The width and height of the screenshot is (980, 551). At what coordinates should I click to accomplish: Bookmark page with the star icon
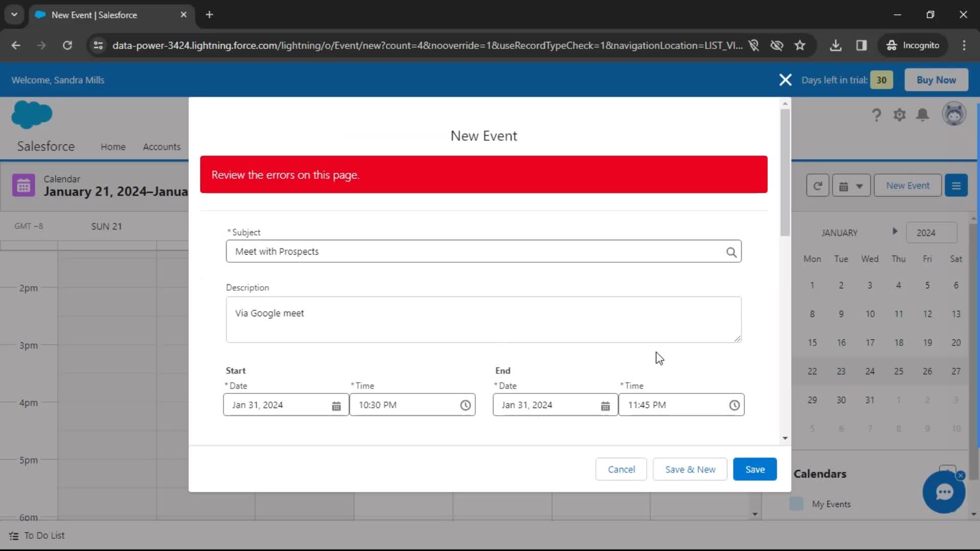(x=800, y=45)
